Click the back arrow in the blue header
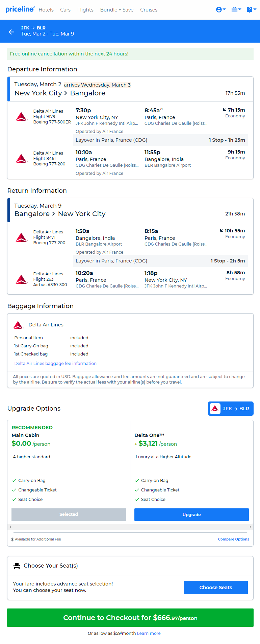The height and width of the screenshot is (644, 260). click(11, 32)
